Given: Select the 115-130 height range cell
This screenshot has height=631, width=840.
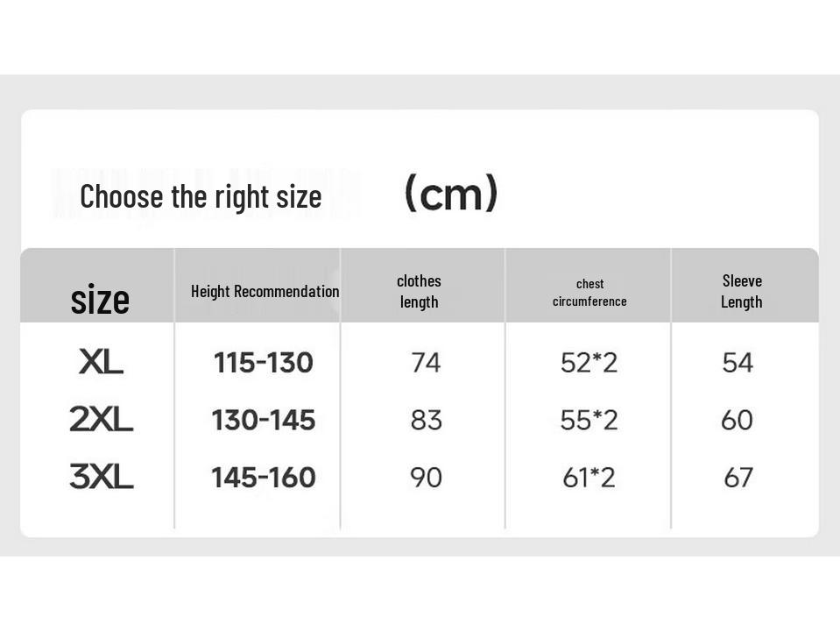Looking at the screenshot, I should 263,362.
